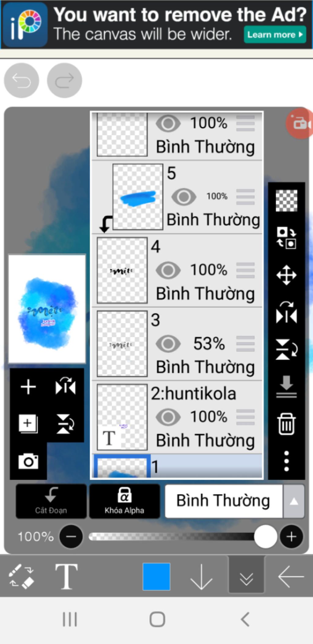Add a new layer with plus icon

[28, 387]
